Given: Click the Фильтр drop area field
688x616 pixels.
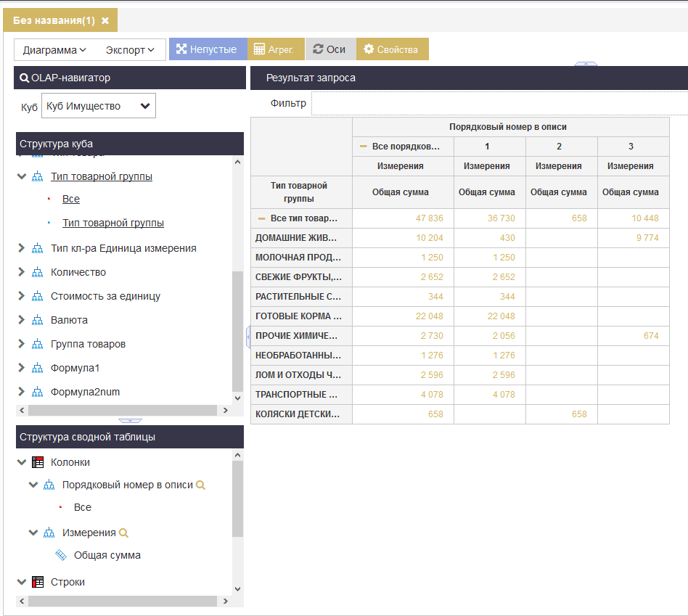Looking at the screenshot, I should point(500,103).
